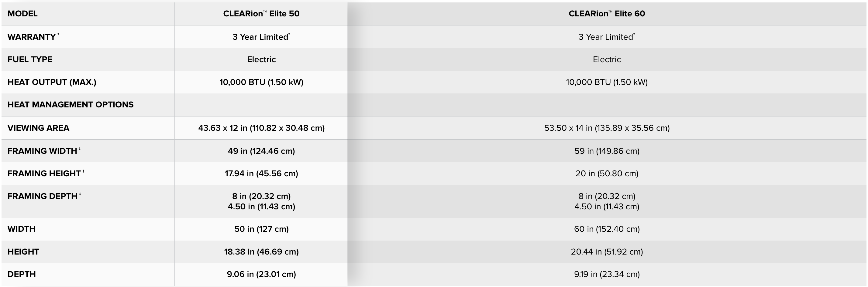The width and height of the screenshot is (868, 287).
Task: Click the FRAMING HEIGHT row label
Action: [44, 173]
